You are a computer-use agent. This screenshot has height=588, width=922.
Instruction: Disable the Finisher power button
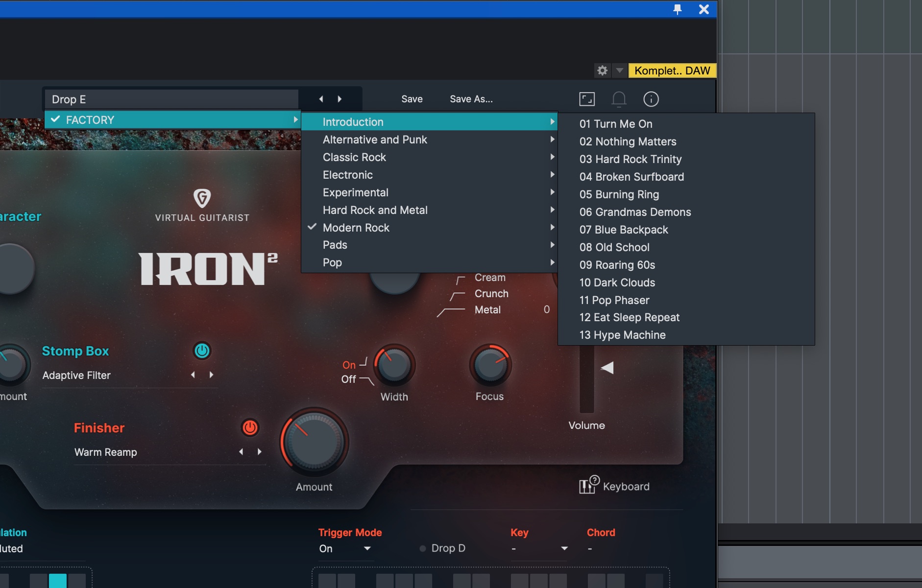click(x=250, y=427)
